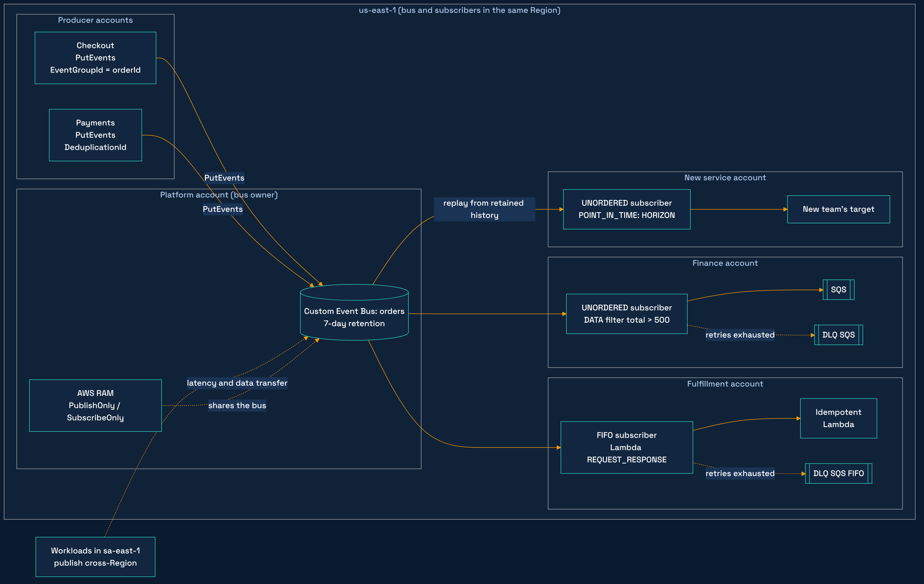This screenshot has width=924, height=584.
Task: Click the 'Finance account' group title
Action: [x=725, y=263]
